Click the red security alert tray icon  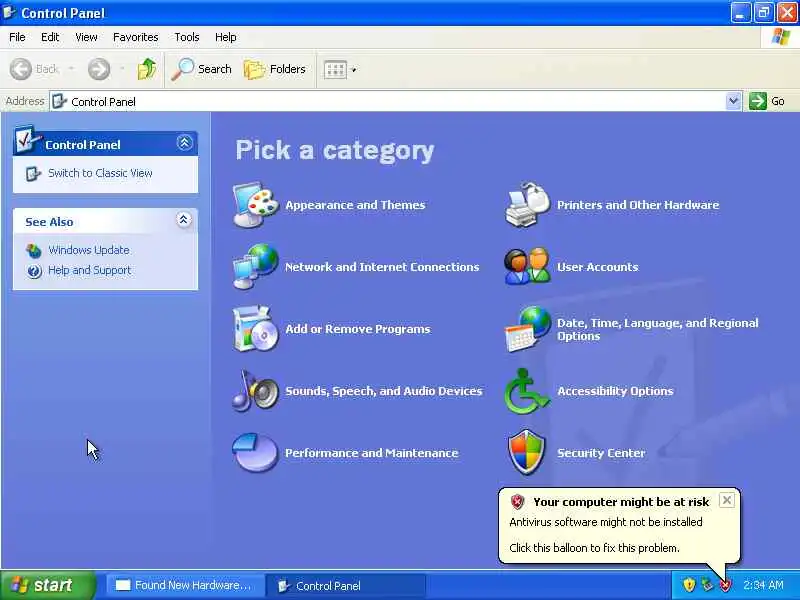725,585
